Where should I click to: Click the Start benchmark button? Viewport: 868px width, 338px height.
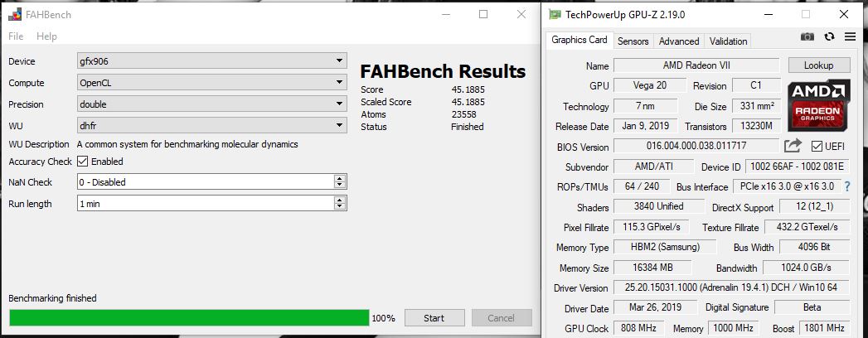tap(434, 317)
